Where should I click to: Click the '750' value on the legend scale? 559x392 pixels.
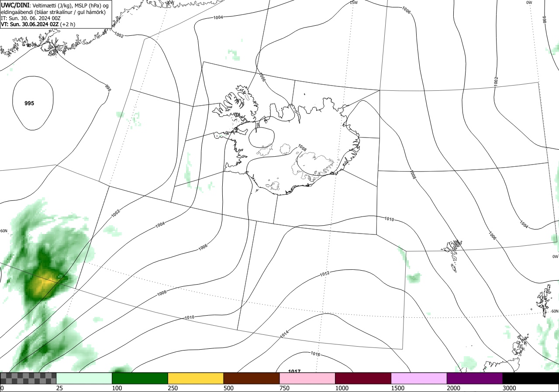tap(285, 388)
